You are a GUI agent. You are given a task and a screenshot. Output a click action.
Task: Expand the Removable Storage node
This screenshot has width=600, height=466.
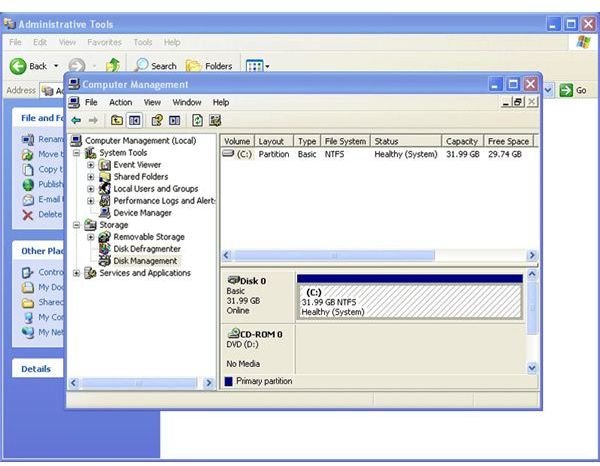[91, 237]
